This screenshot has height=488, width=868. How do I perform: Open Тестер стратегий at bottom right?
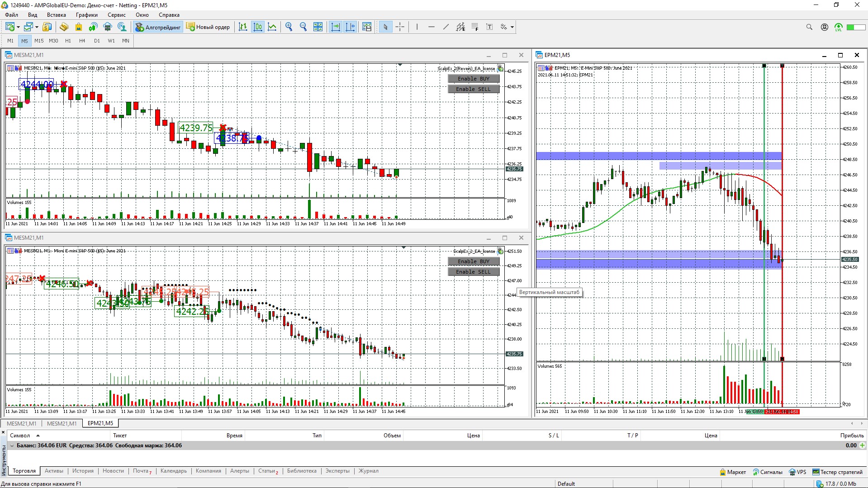(x=837, y=472)
